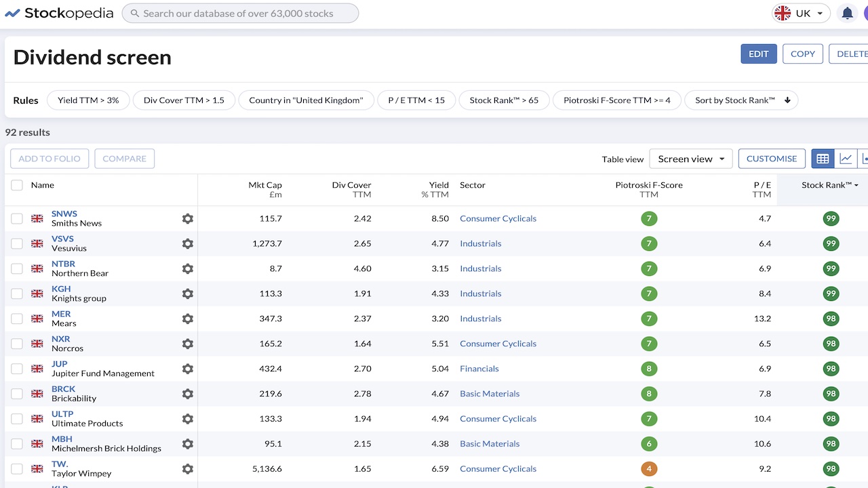Image resolution: width=868 pixels, height=488 pixels.
Task: Switch to table grid view icon
Action: point(823,159)
